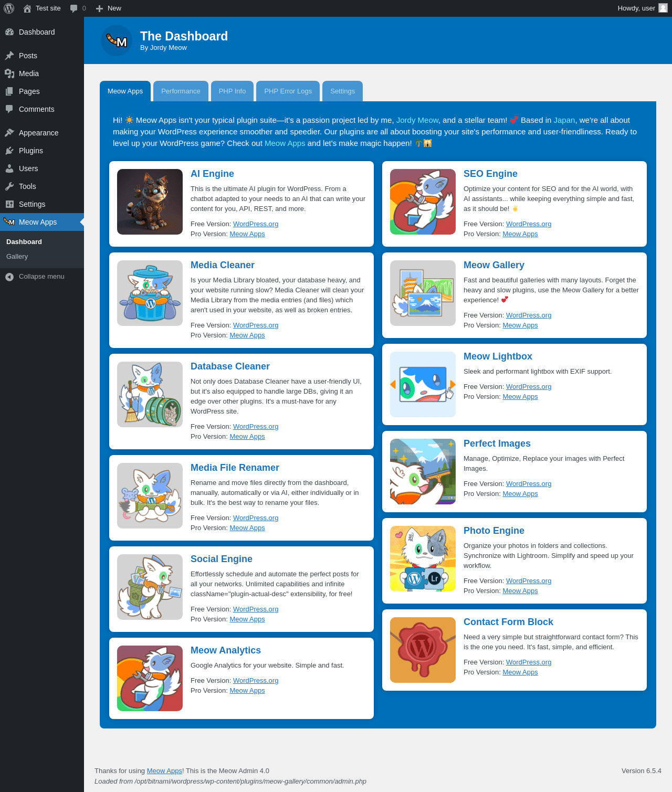Switch to the Performance tab
This screenshot has width=672, height=792.
(181, 91)
